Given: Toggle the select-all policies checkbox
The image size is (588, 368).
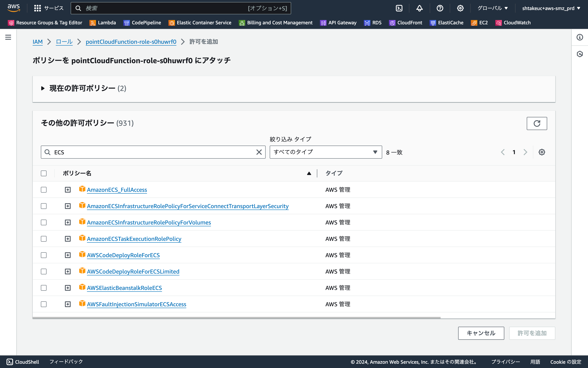Looking at the screenshot, I should pos(44,173).
